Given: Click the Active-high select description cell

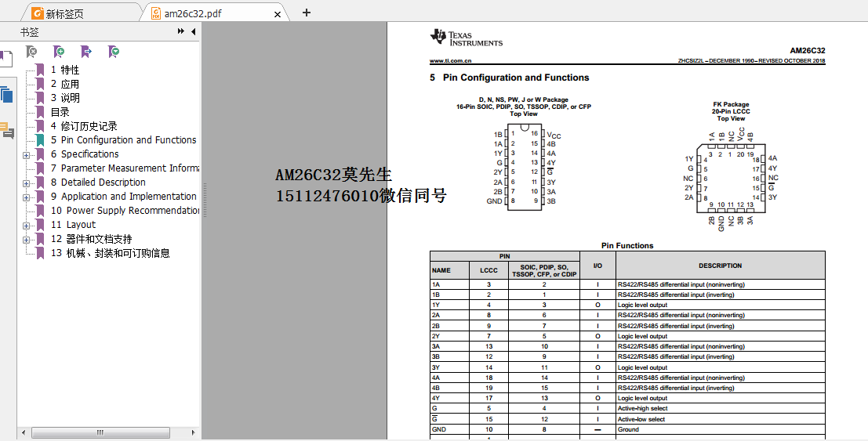Looking at the screenshot, I should [720, 408].
